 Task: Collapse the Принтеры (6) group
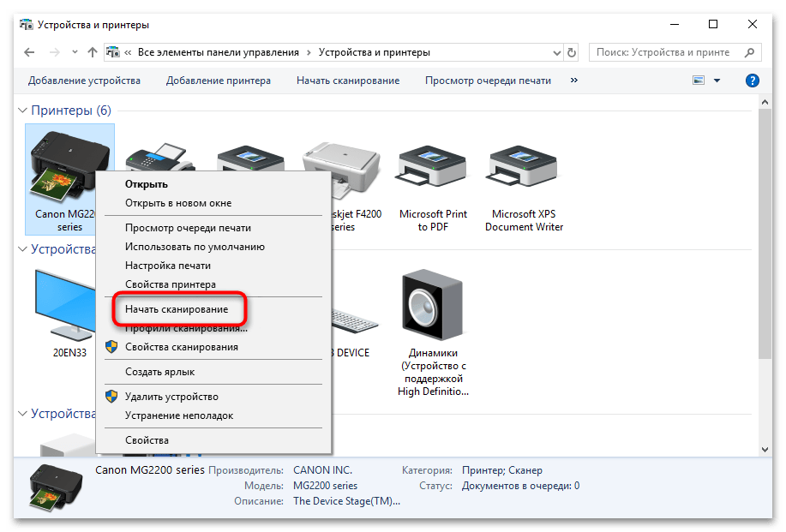tap(23, 111)
